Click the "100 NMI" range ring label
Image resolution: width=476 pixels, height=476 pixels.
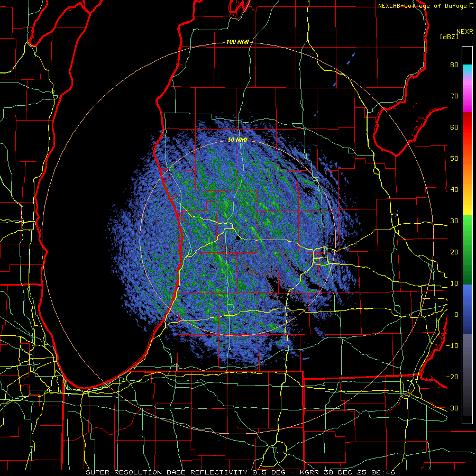[237, 42]
